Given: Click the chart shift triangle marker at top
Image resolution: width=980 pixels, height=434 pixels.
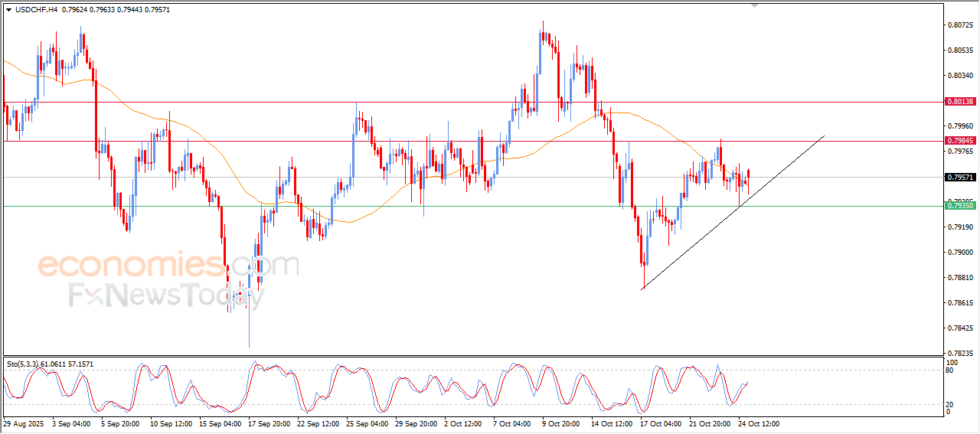Looking at the screenshot, I should point(756,5).
